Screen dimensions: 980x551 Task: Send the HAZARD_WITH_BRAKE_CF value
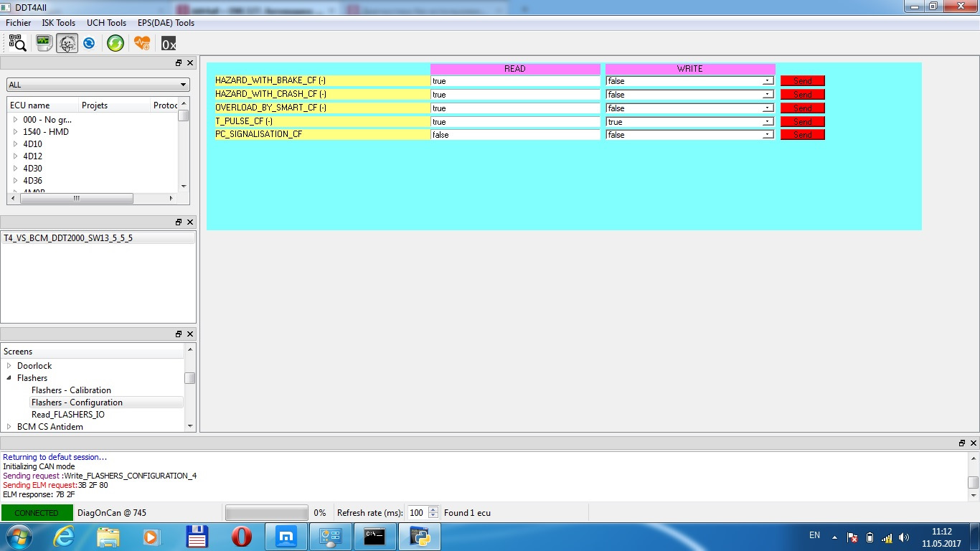pos(803,81)
